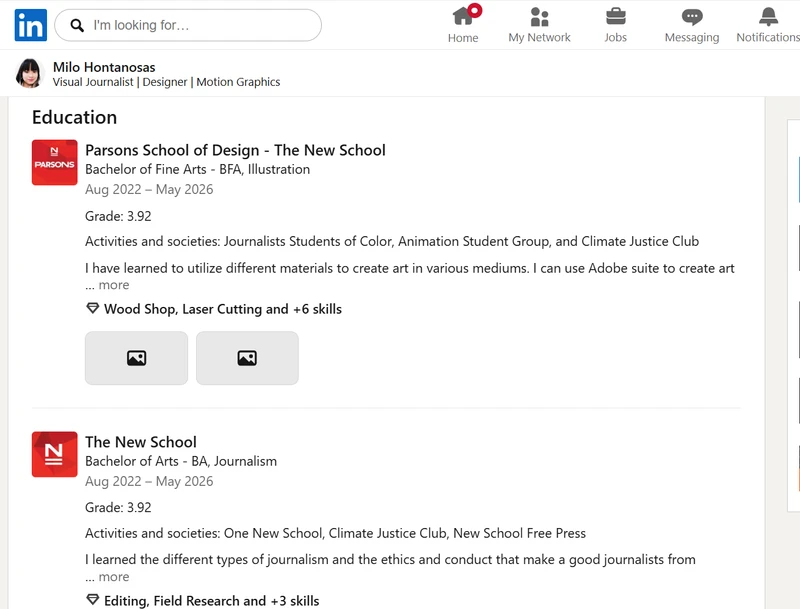Viewport: 800px width, 609px height.
Task: Open My Network people icon
Action: 539,16
